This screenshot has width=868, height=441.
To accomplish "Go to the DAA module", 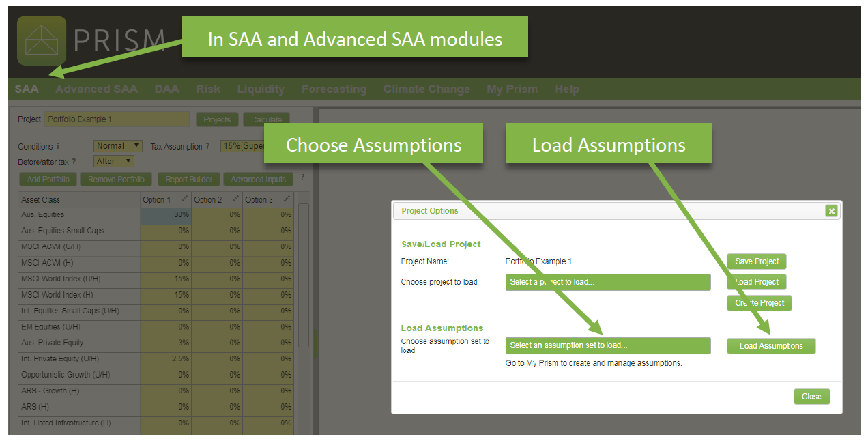I will 167,89.
